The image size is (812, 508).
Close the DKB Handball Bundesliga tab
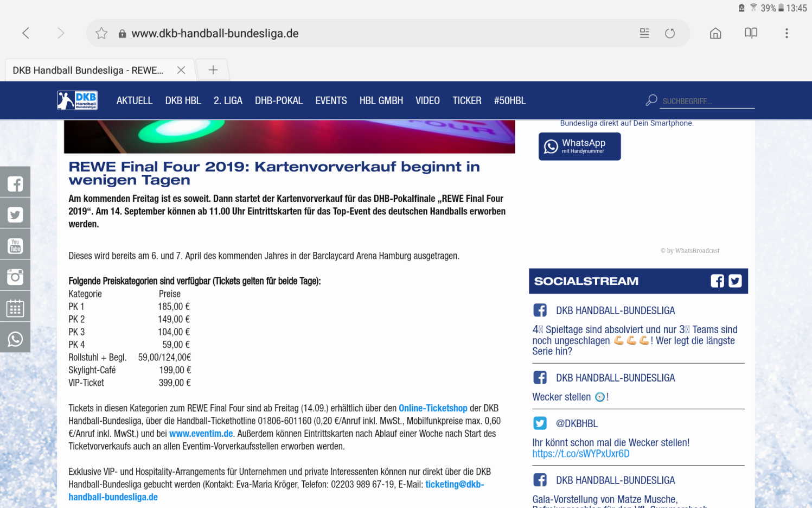pos(181,70)
